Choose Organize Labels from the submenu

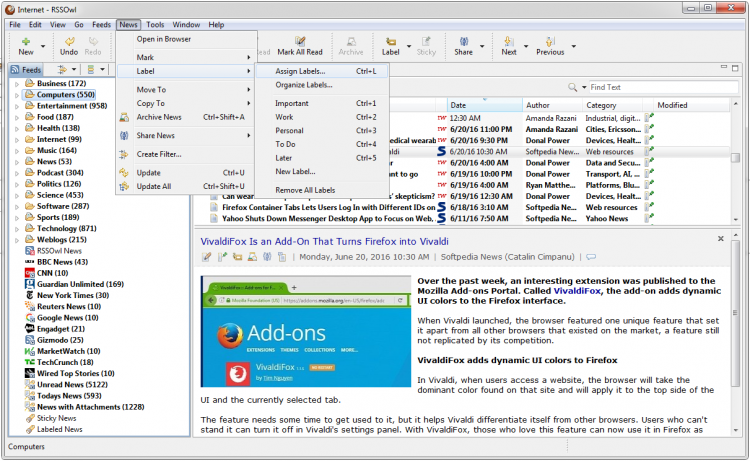322,85
